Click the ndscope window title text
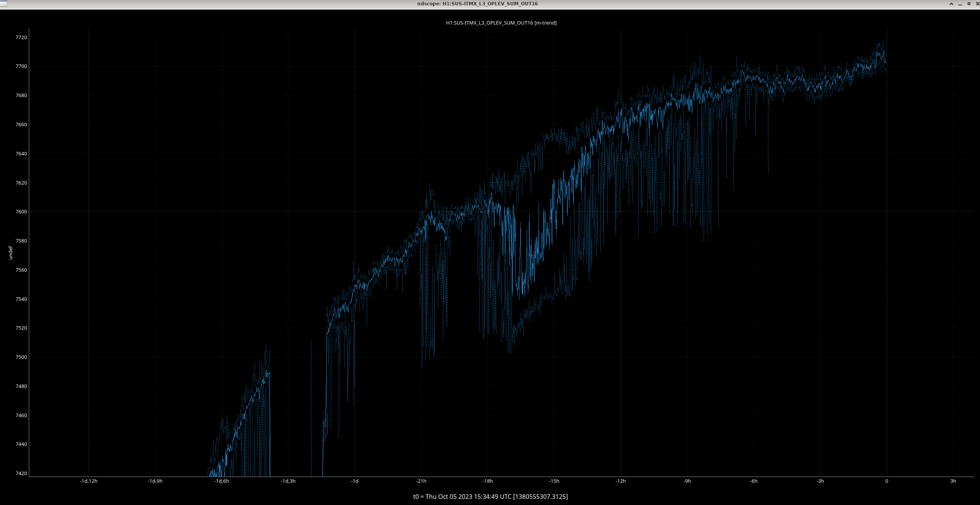 pyautogui.click(x=477, y=4)
